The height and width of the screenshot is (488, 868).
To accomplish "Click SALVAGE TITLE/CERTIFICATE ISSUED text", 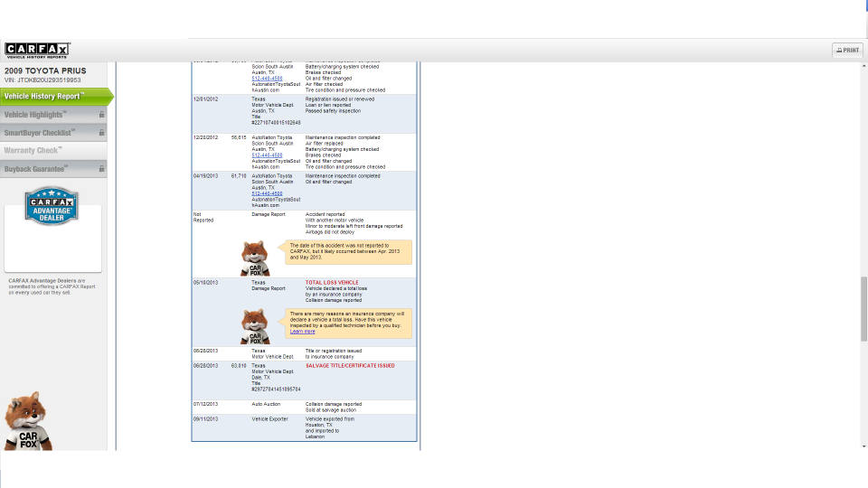I will [350, 366].
